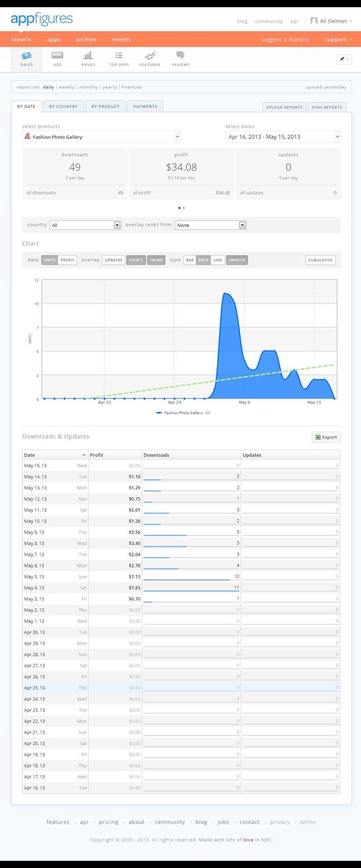Screen dimensions: 361x868
Task: Open the blog link in header
Action: [x=242, y=21]
